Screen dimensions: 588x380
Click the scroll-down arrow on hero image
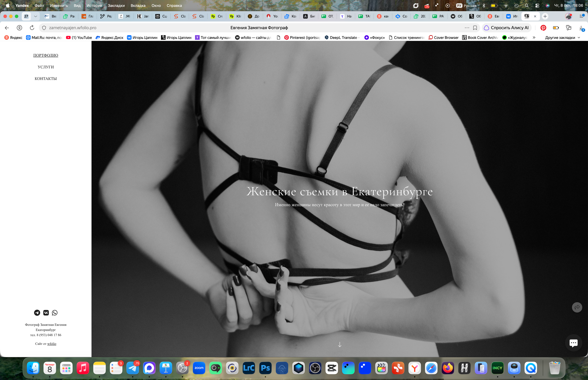(340, 344)
